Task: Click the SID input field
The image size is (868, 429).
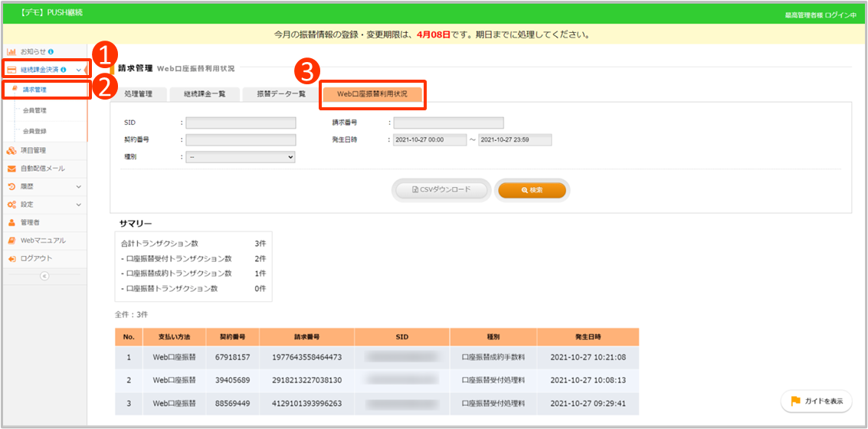Action: coord(241,123)
